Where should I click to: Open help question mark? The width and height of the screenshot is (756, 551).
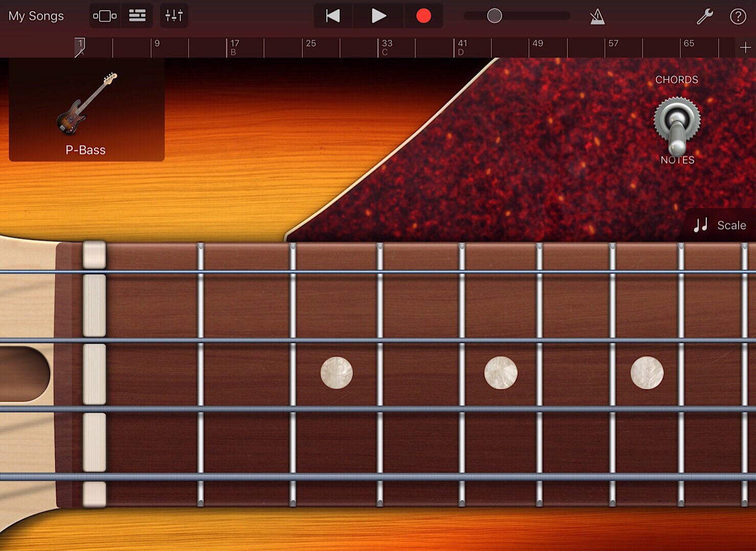pyautogui.click(x=738, y=16)
